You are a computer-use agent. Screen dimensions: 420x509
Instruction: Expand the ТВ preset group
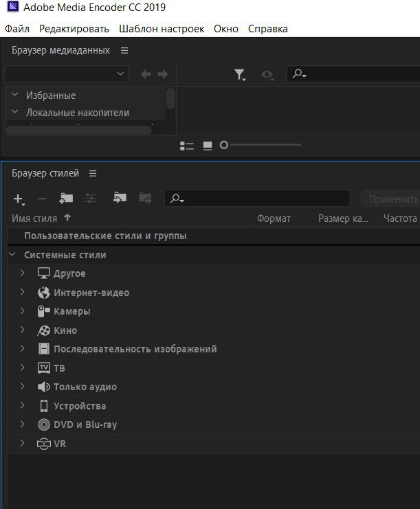pos(22,367)
